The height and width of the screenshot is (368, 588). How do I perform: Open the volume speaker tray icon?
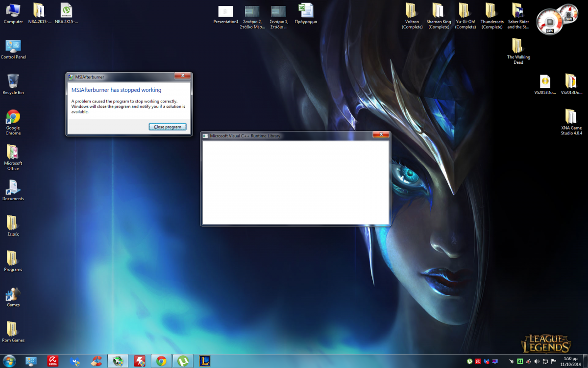tap(537, 362)
